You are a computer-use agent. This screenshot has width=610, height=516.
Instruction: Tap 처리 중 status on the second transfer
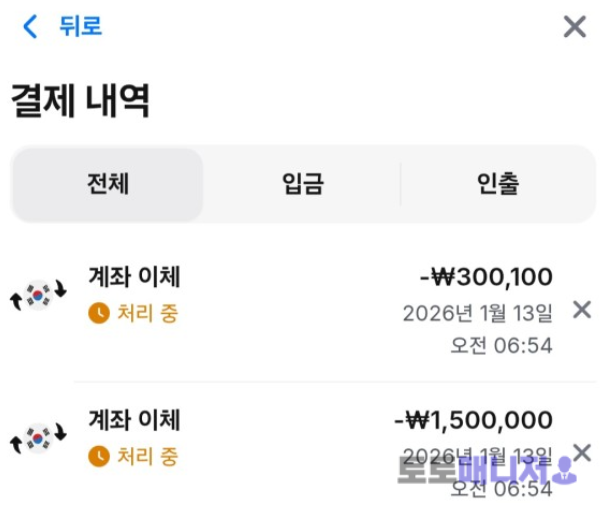[x=147, y=457]
